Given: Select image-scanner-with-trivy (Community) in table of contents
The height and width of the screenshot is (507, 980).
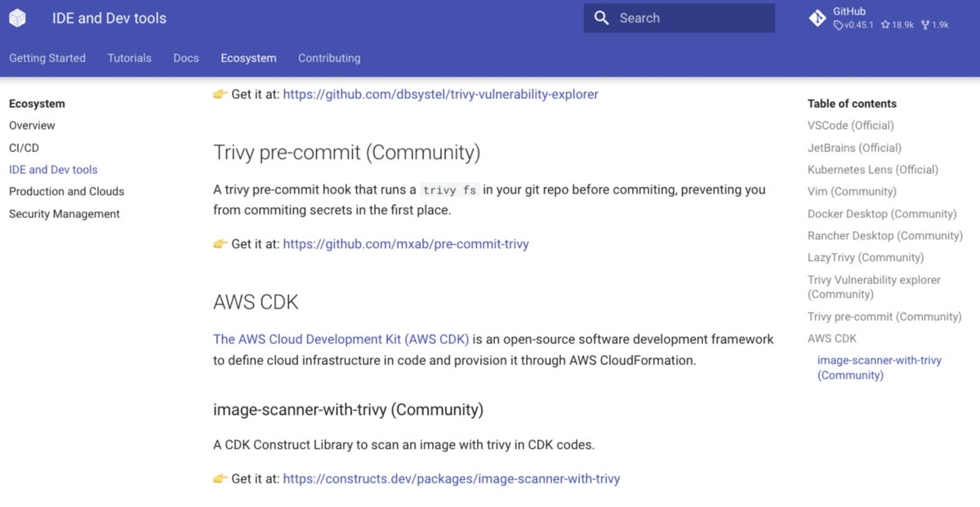Looking at the screenshot, I should pyautogui.click(x=880, y=368).
